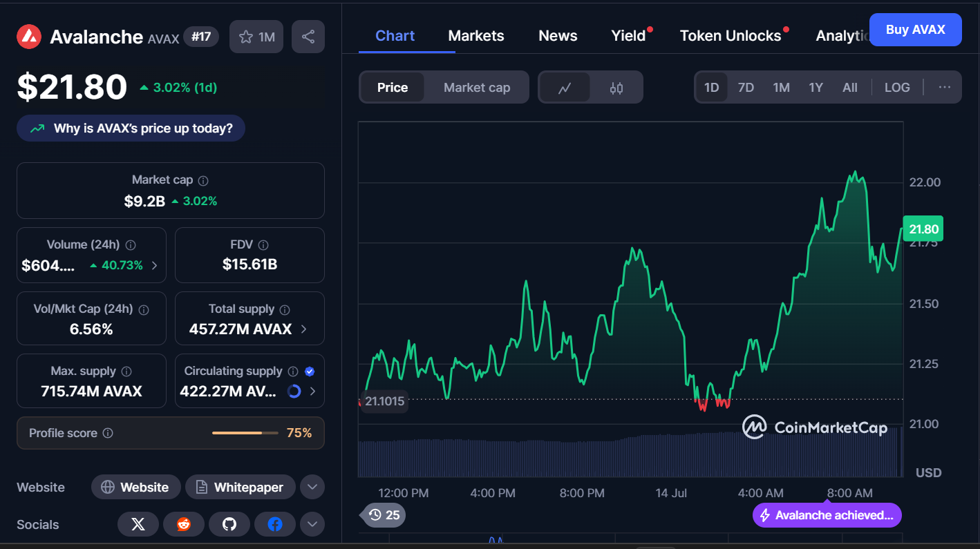Screen dimensions: 980x549
Task: Toggle LOG scale on chart
Action: pos(897,88)
